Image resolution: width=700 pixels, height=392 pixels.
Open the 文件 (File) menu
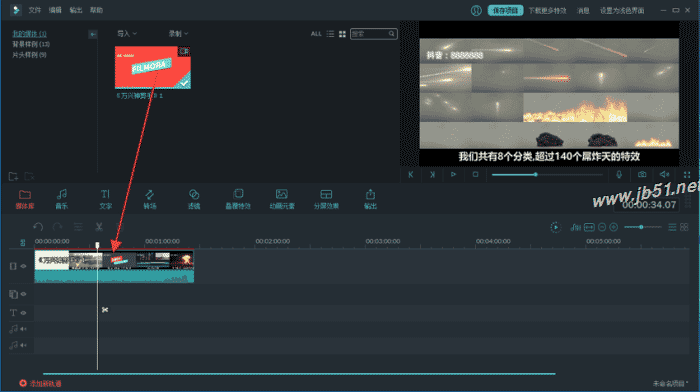pos(35,10)
